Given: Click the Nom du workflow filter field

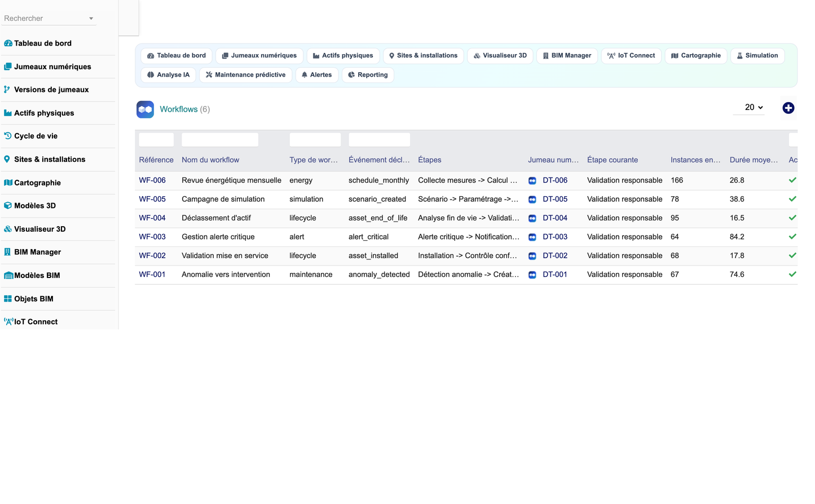Looking at the screenshot, I should click(220, 140).
